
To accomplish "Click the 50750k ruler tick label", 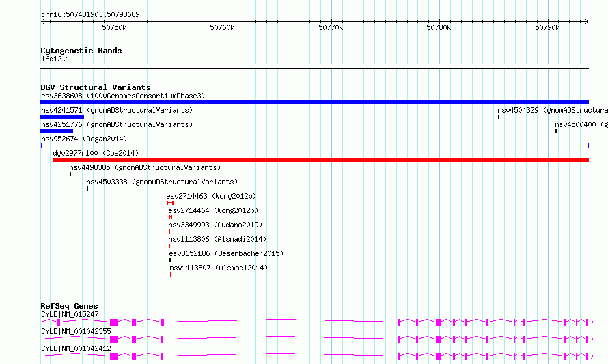I will pyautogui.click(x=114, y=27).
